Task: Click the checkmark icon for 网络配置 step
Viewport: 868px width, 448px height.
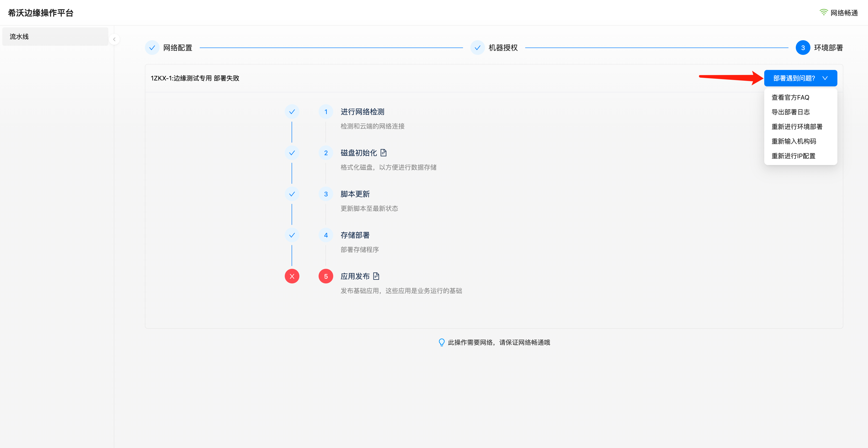Action: click(x=152, y=48)
